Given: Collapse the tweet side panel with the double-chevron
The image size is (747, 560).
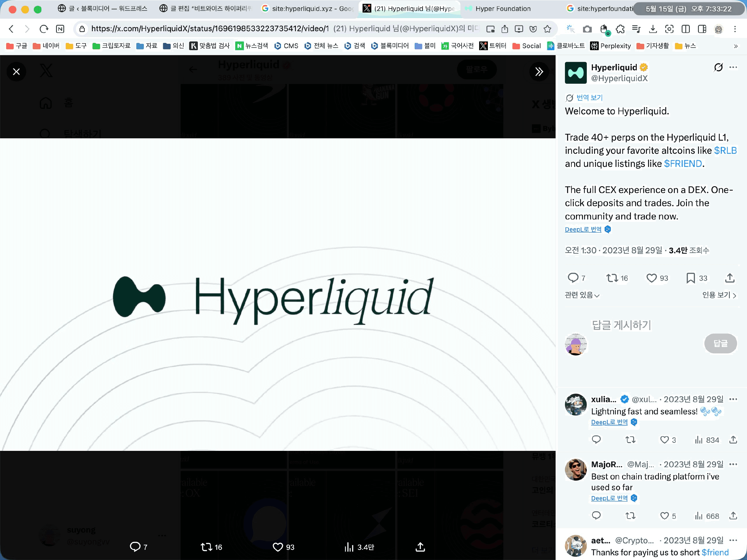Looking at the screenshot, I should coord(539,71).
